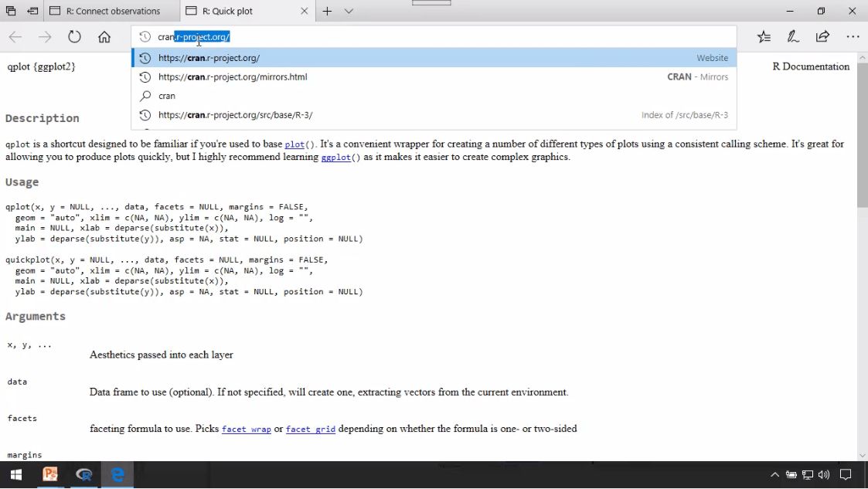Open the R application on the taskbar
868x489 pixels.
click(83, 474)
